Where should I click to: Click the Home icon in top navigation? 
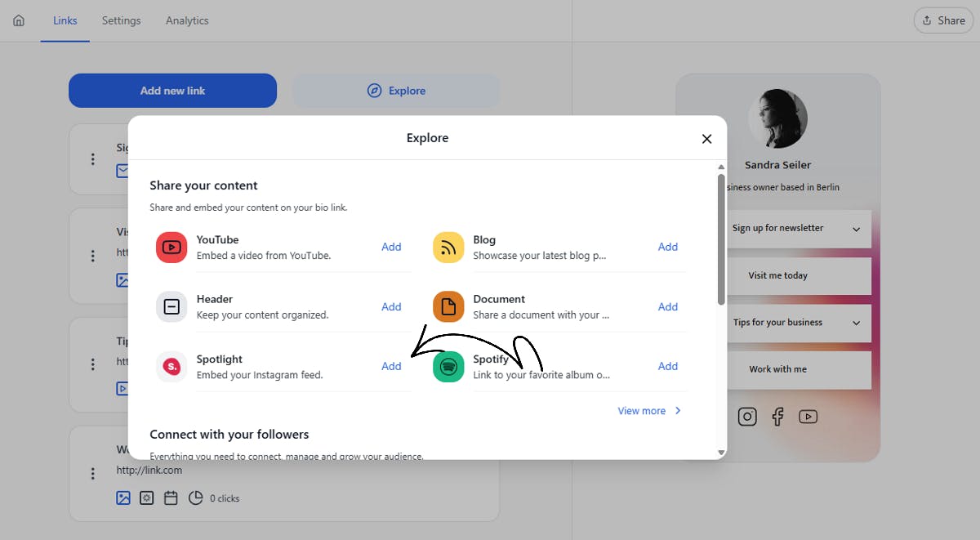[18, 20]
